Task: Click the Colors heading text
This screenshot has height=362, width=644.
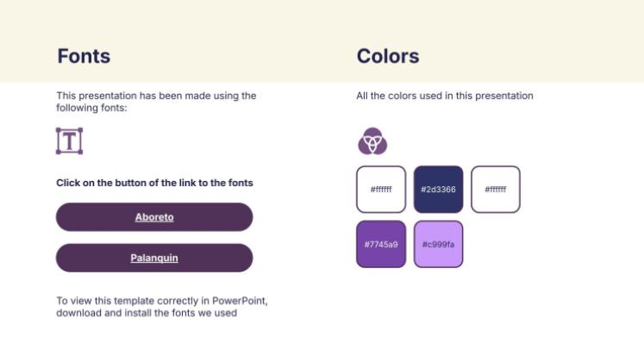Action: tap(388, 57)
